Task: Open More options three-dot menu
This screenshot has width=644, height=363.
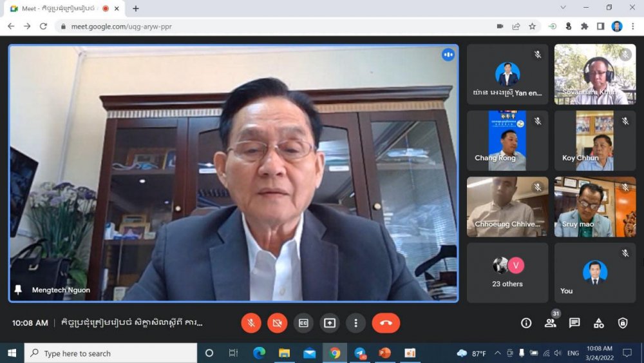Action: point(355,323)
